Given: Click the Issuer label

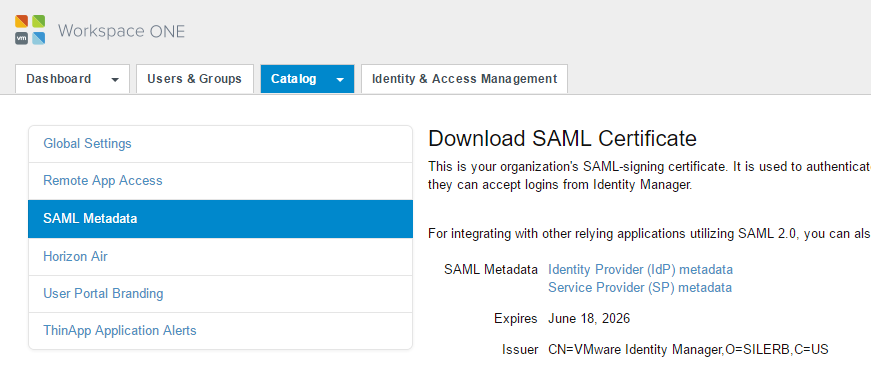Looking at the screenshot, I should (x=520, y=350).
